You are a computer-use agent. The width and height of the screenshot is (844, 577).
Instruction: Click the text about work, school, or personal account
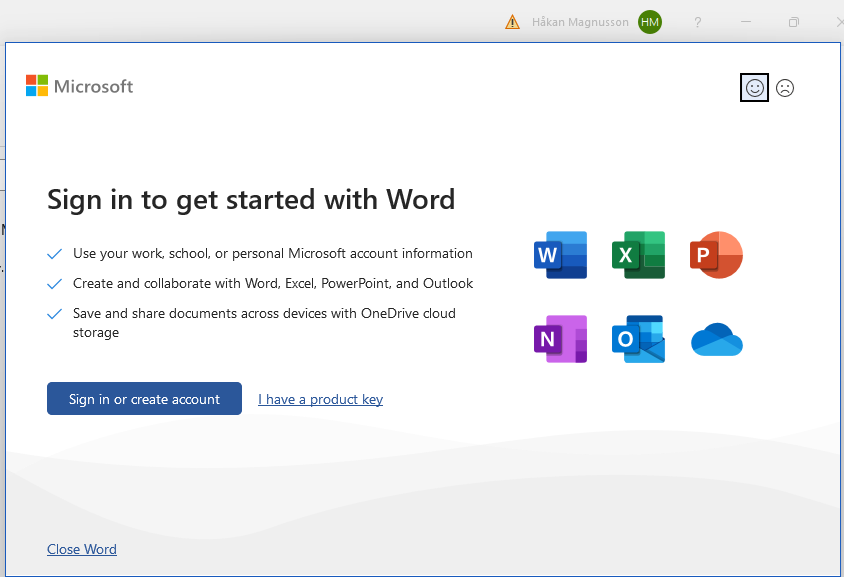[273, 254]
